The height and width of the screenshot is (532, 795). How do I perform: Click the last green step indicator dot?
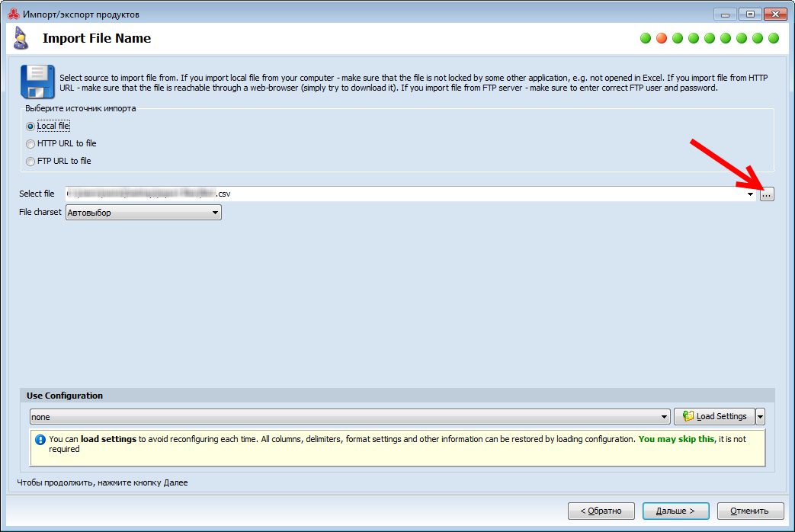click(x=774, y=38)
